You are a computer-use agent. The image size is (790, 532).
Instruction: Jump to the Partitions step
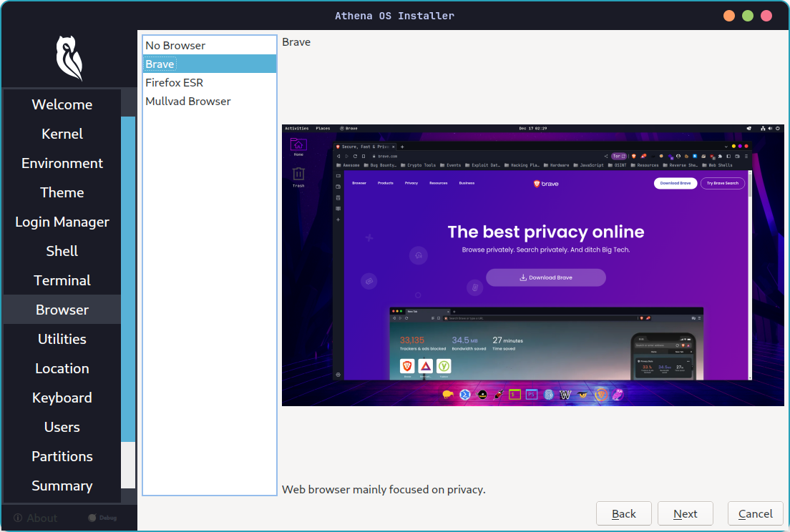62,456
